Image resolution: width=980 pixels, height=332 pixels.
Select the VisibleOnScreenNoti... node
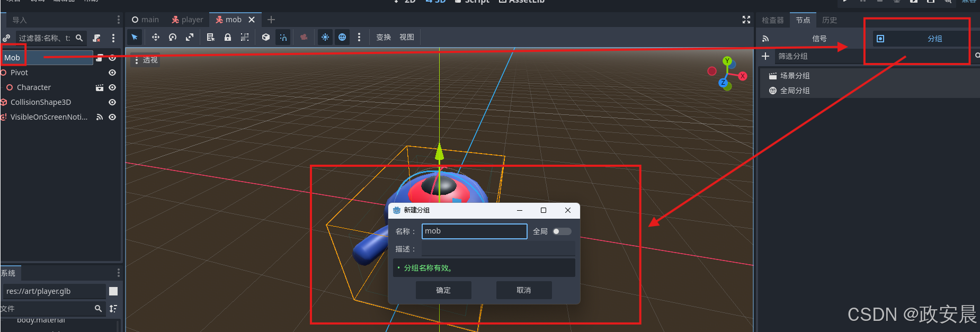(49, 117)
